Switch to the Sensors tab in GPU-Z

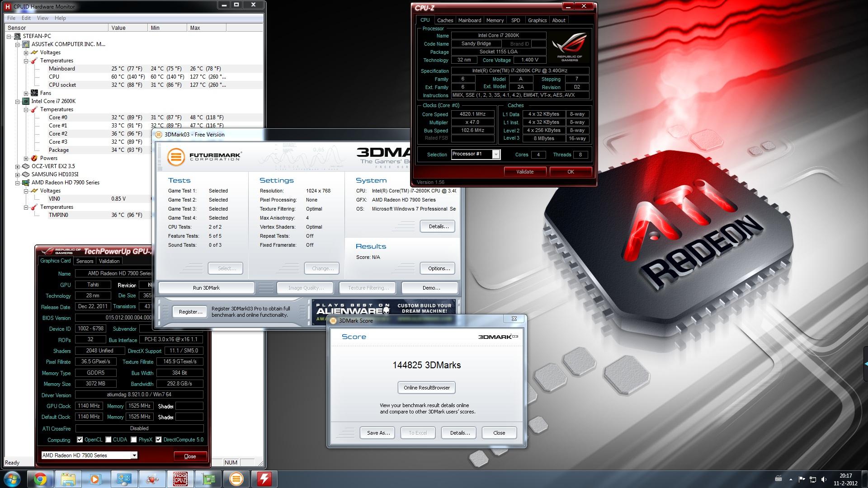85,261
